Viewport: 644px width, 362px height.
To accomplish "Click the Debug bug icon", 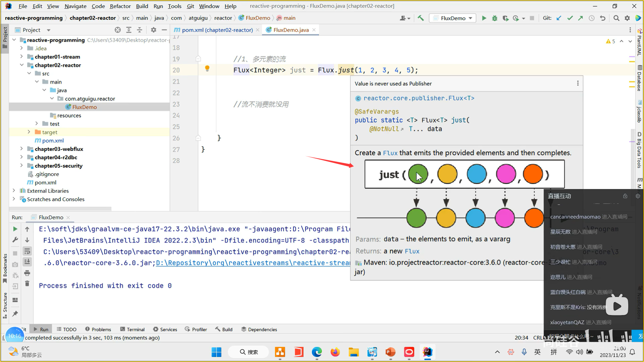I will pyautogui.click(x=494, y=18).
